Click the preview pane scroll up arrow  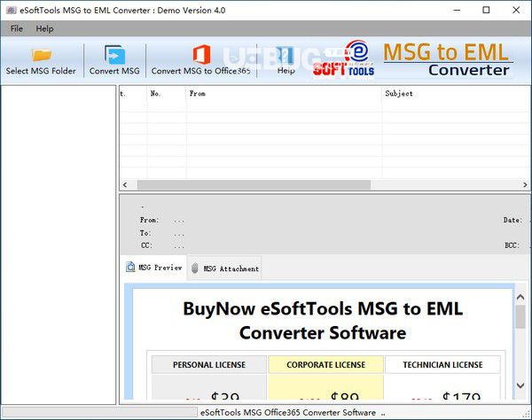tap(520, 297)
